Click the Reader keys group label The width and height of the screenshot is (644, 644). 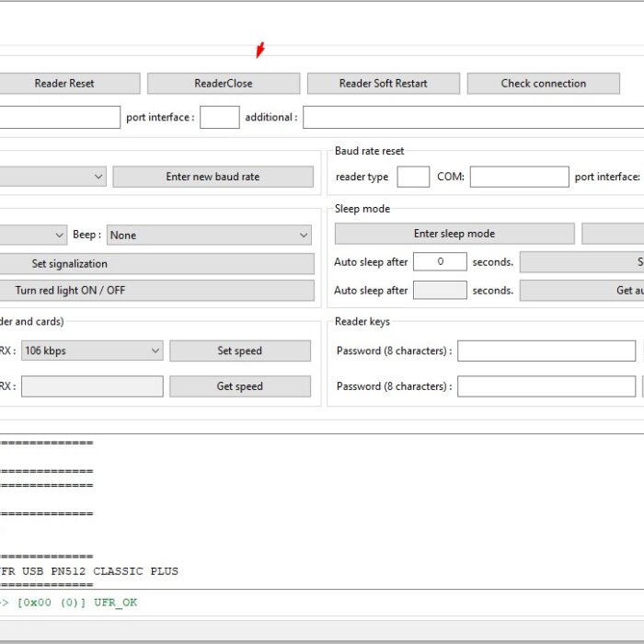362,321
